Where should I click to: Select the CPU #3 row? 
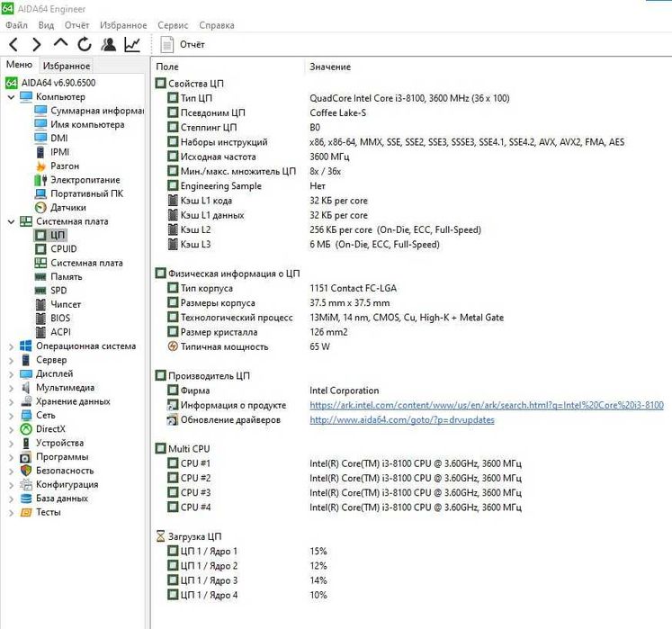tap(345, 492)
